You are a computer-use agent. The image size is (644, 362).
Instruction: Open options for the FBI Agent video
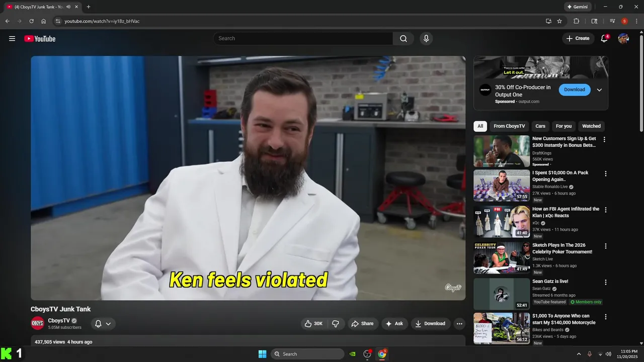(x=606, y=210)
